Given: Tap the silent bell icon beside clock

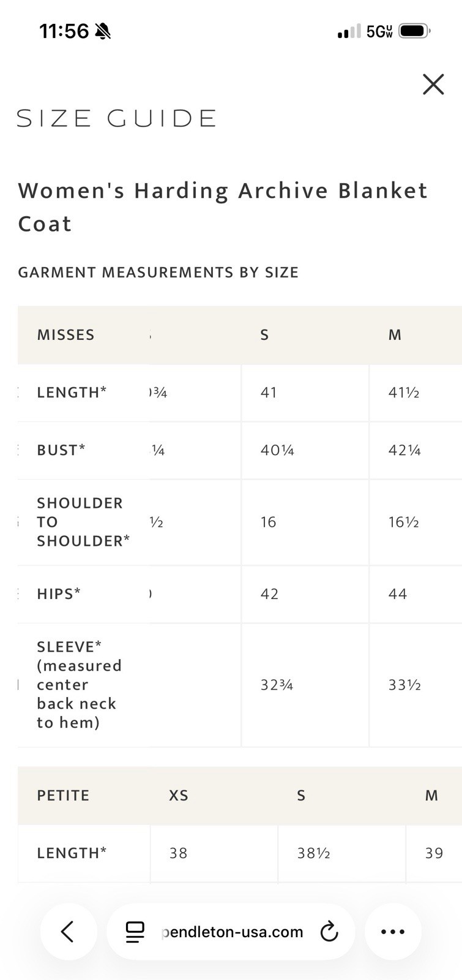Looking at the screenshot, I should tap(103, 31).
